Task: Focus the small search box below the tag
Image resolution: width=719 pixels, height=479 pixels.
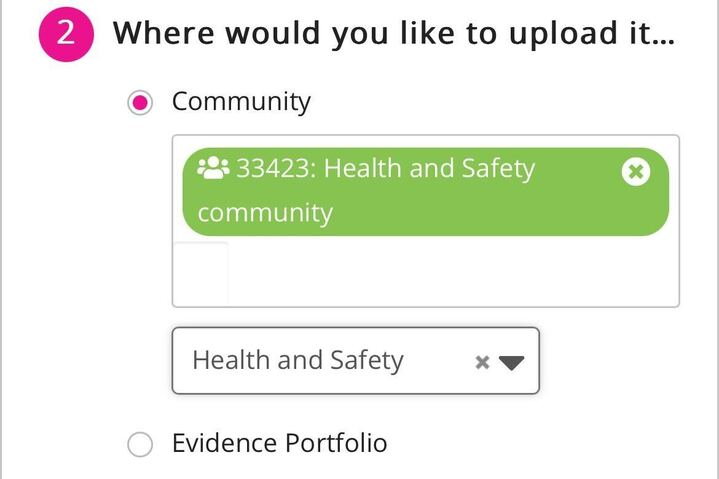Action: pos(201,272)
